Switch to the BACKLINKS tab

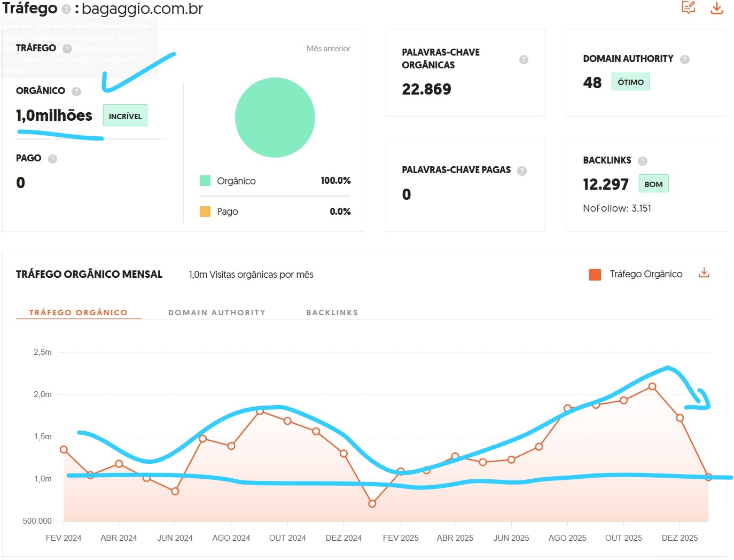click(332, 312)
